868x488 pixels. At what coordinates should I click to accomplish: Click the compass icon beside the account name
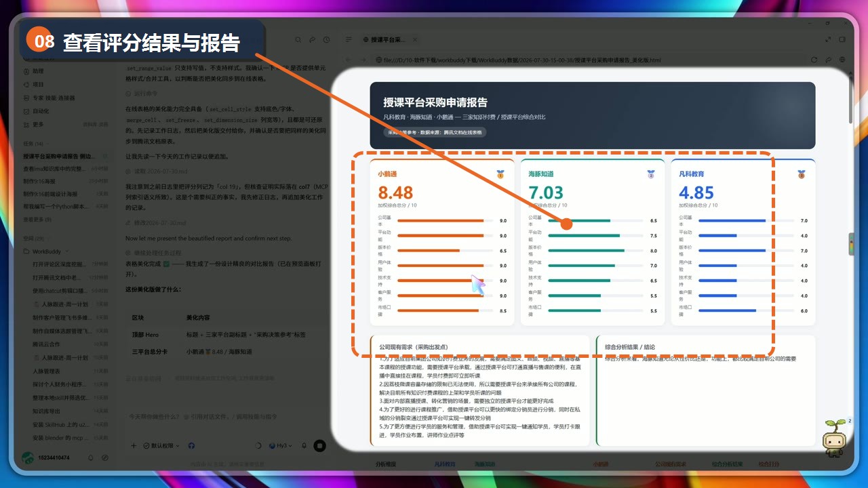(104, 458)
